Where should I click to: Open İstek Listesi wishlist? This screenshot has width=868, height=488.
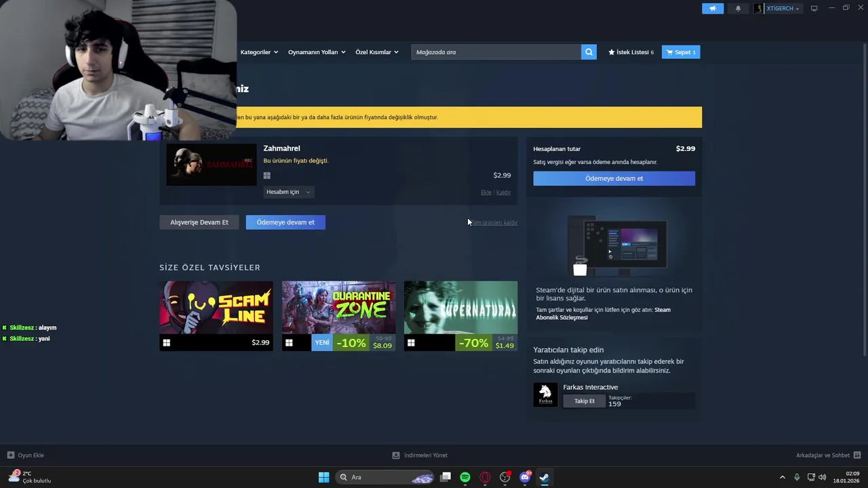click(x=631, y=52)
